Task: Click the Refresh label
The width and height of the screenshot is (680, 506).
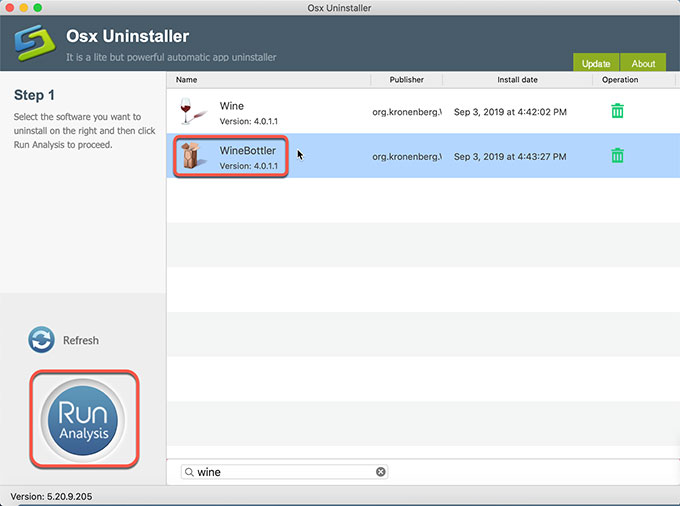Action: click(81, 340)
